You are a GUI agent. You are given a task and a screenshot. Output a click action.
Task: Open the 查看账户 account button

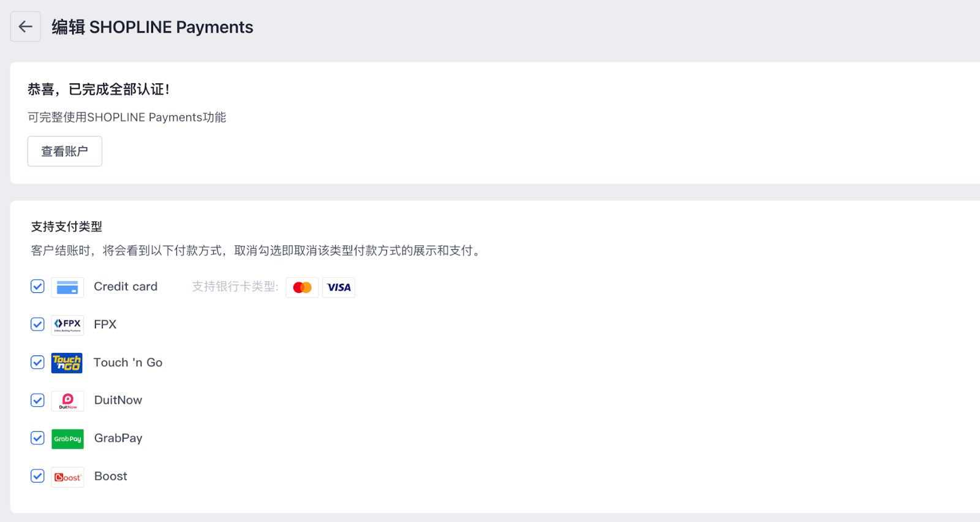click(65, 151)
